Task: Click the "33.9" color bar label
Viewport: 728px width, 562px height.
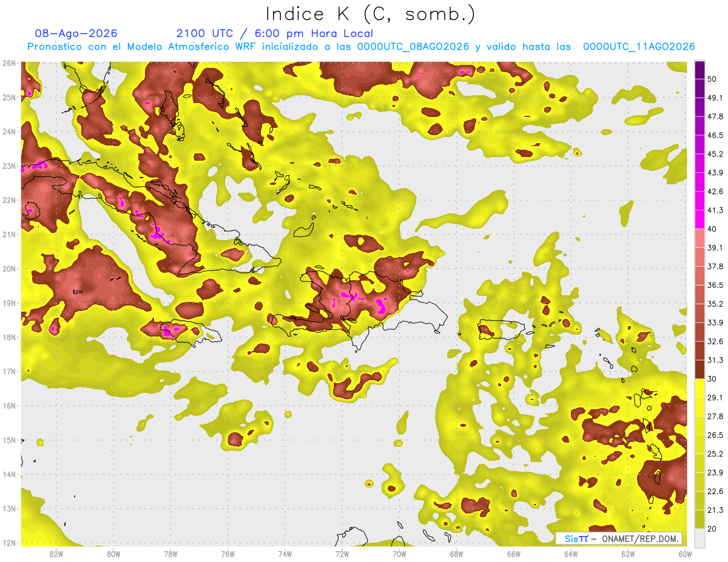Action: 715,323
